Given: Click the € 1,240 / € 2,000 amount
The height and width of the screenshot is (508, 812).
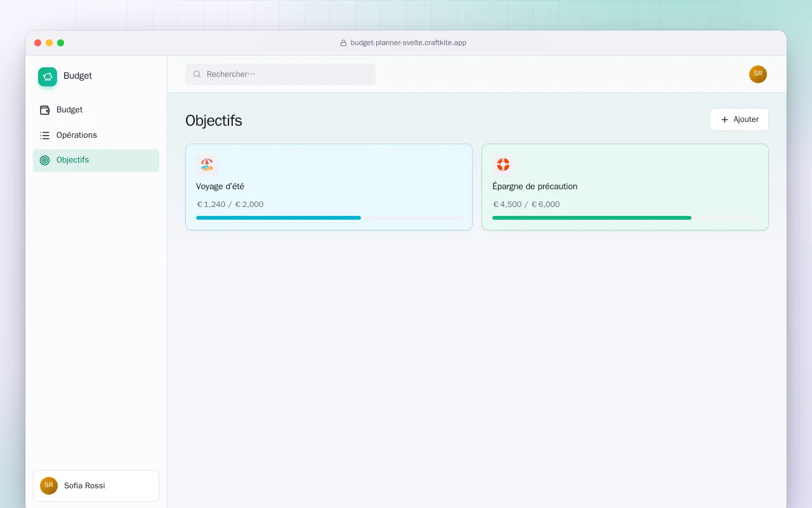Looking at the screenshot, I should pos(230,204).
